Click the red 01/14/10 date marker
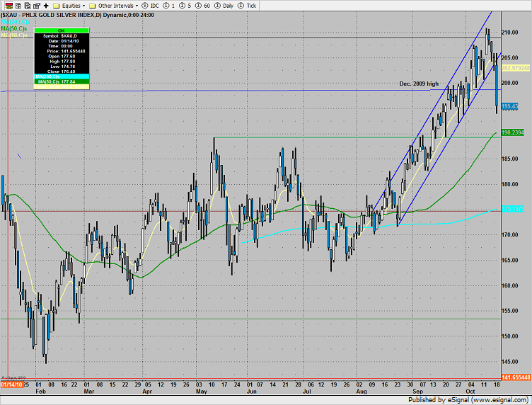Image resolution: width=532 pixels, height=405 pixels. 12,384
